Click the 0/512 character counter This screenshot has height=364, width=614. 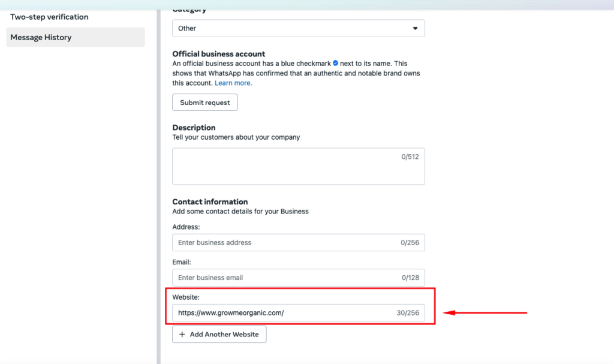point(410,157)
